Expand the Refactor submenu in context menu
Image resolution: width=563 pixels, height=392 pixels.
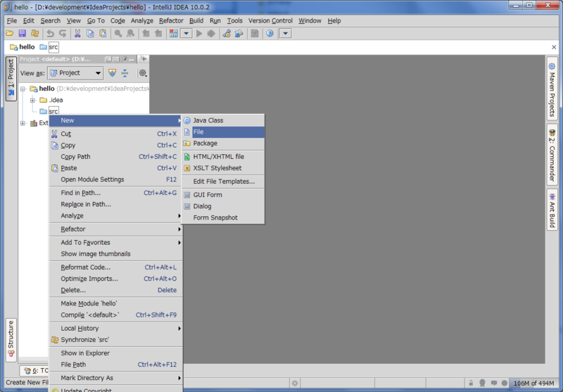(x=115, y=229)
